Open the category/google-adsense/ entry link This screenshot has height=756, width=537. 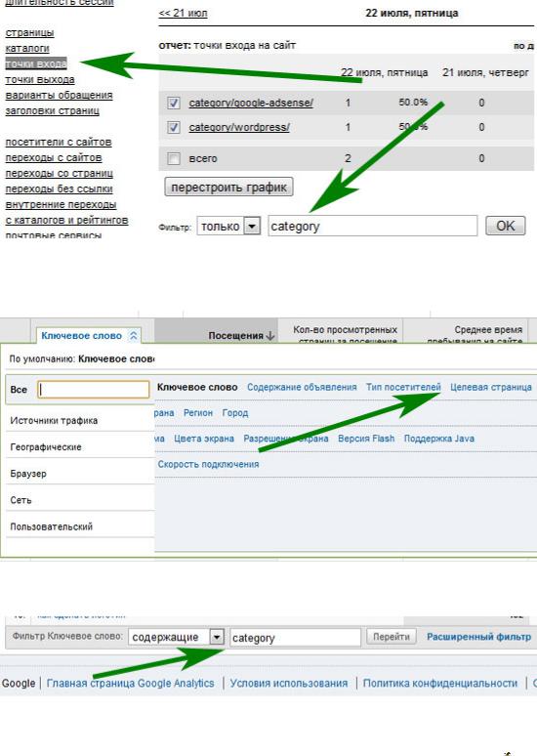[x=251, y=103]
